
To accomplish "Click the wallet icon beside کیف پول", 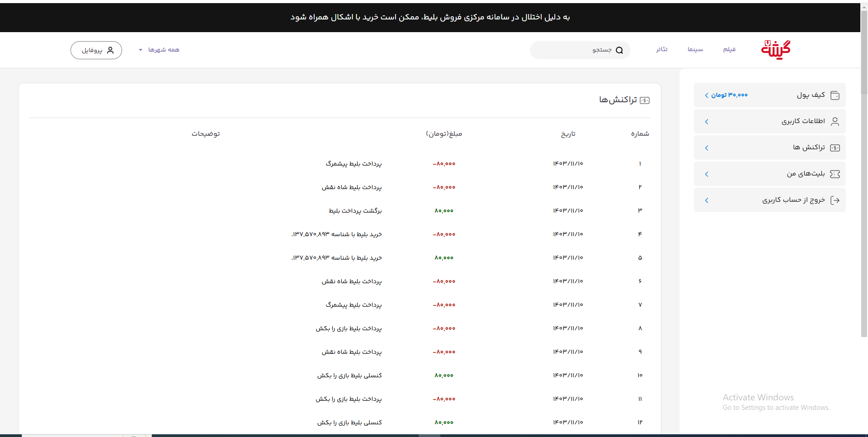I will 835,95.
